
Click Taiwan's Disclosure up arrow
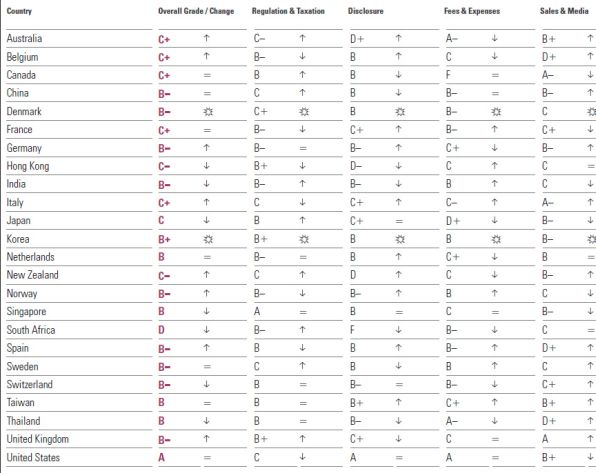(x=398, y=402)
